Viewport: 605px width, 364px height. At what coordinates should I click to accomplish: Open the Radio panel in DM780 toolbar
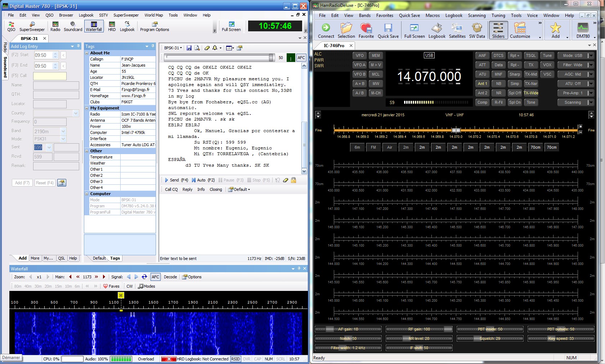click(55, 27)
